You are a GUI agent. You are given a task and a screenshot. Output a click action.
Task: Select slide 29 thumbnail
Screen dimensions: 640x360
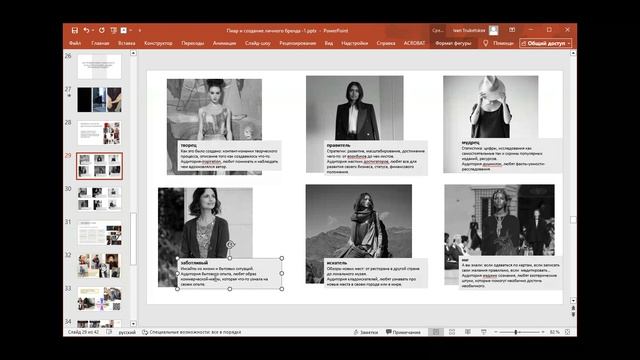[99, 166]
